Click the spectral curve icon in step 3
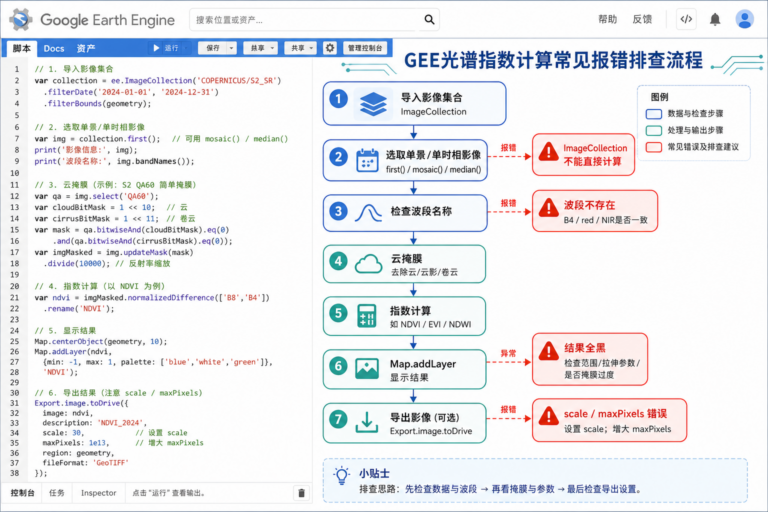768x512 pixels. coord(368,213)
